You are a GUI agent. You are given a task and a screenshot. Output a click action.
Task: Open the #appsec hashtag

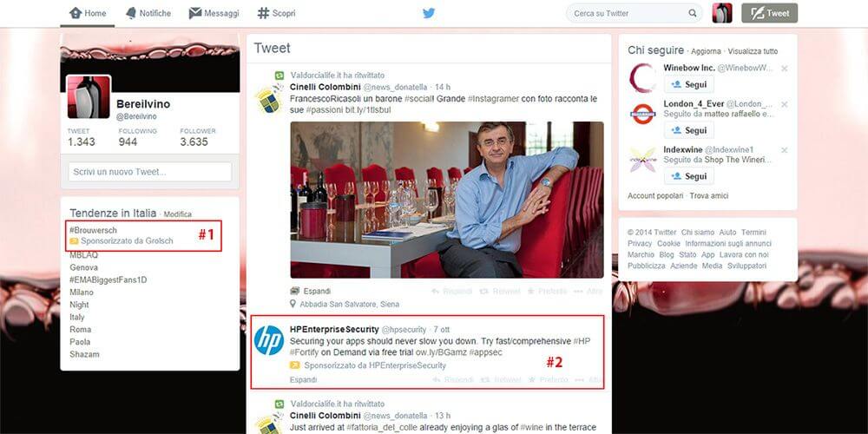coord(485,352)
